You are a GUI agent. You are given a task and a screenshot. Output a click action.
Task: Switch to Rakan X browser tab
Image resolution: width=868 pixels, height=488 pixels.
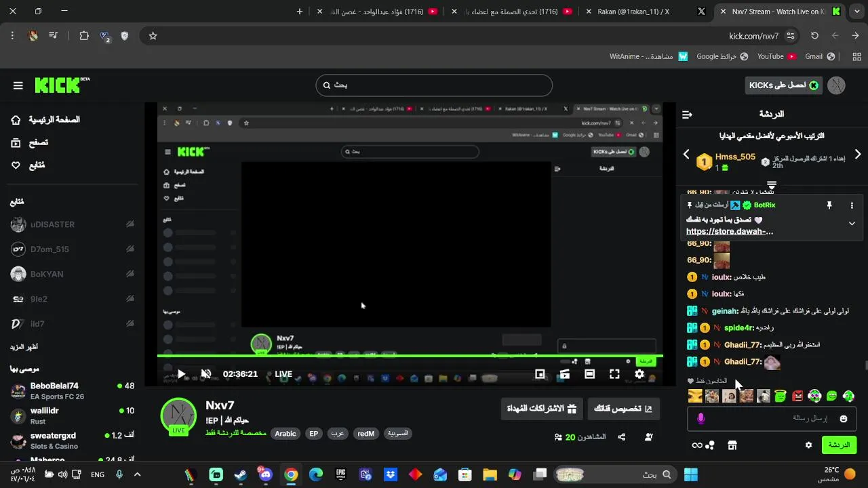(x=646, y=12)
